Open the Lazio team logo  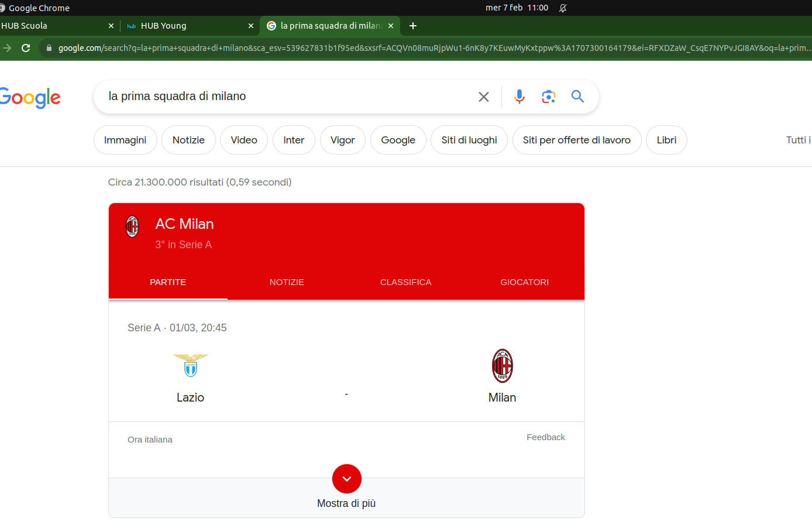pos(190,364)
